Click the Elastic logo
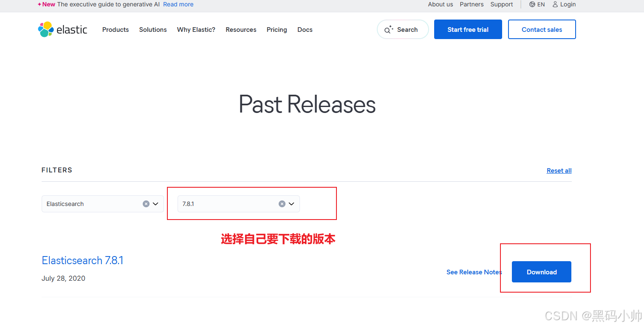Image resolution: width=644 pixels, height=327 pixels. (x=62, y=29)
